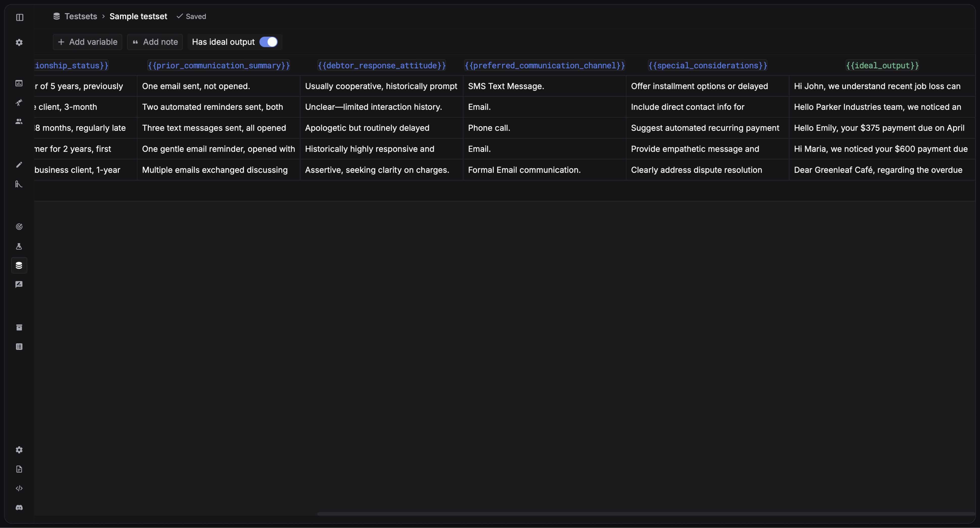Toggle the Has ideal output switch
This screenshot has height=528, width=980.
point(268,42)
